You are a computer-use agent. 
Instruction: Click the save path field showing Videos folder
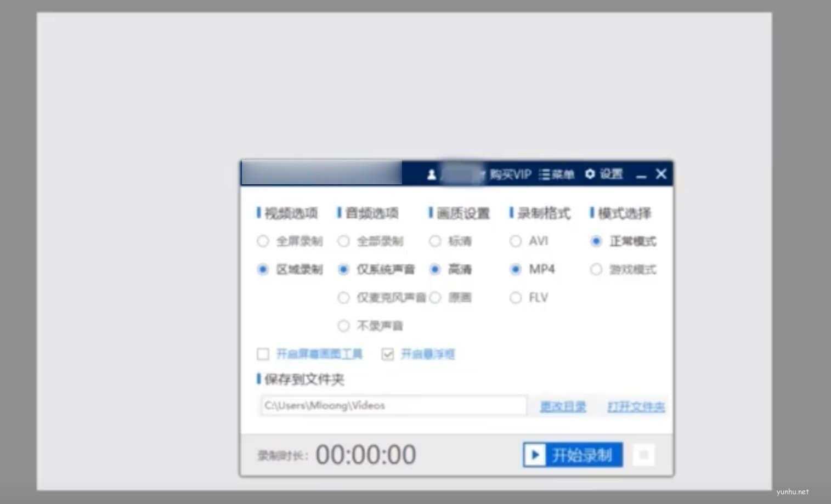coord(393,405)
